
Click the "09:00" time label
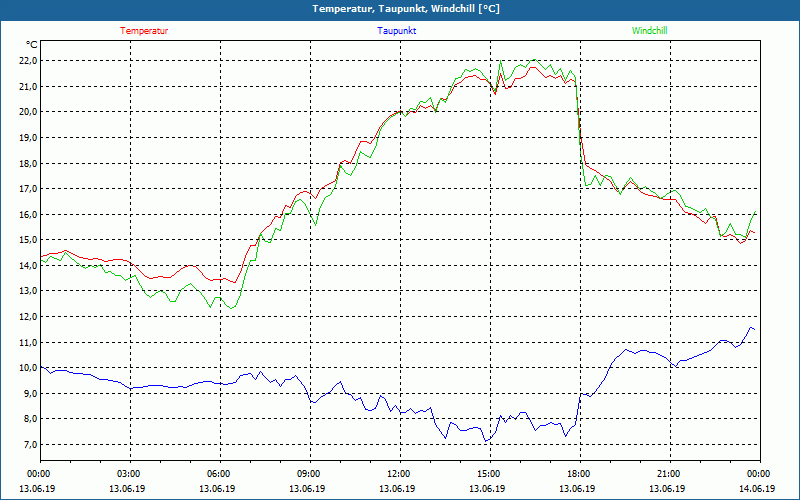[x=307, y=474]
